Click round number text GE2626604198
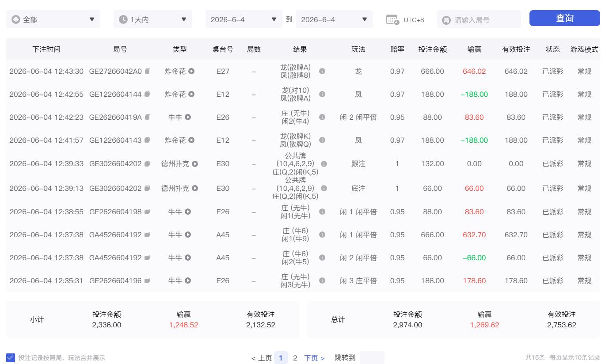Viewport: 613px width, 364px height. coord(115,212)
